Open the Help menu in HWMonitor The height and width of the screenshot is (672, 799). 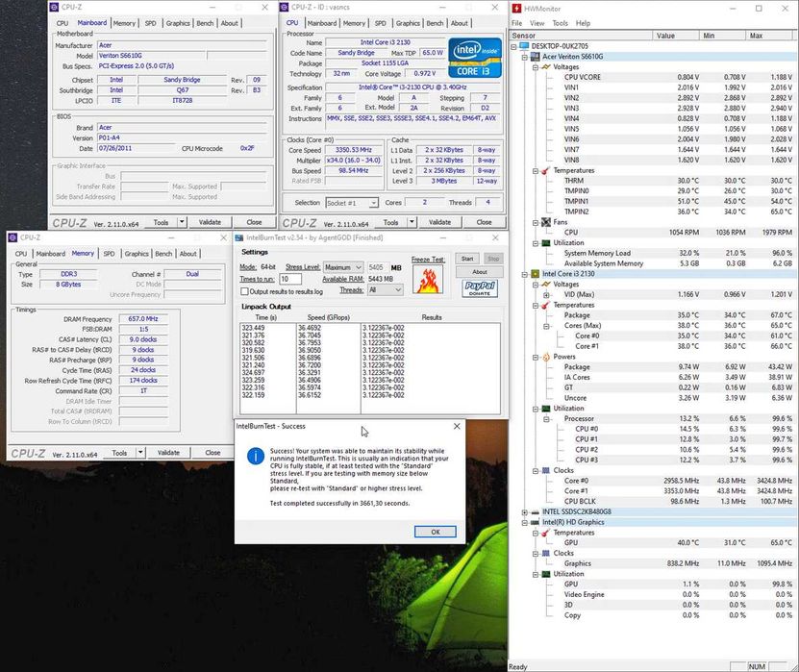click(x=583, y=23)
